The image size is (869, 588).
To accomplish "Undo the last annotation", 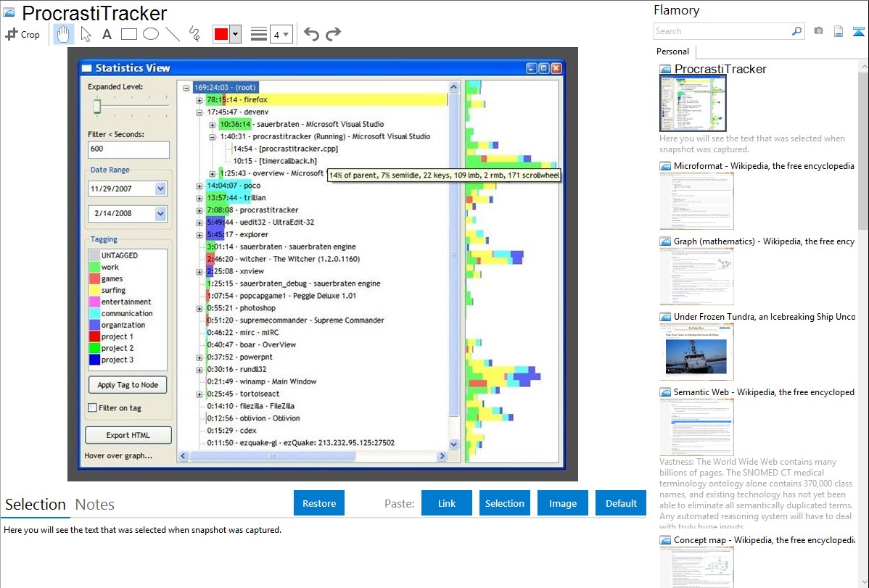I will [x=311, y=34].
